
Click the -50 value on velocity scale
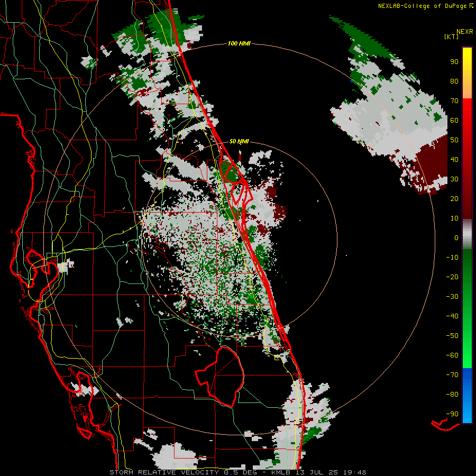click(x=452, y=336)
